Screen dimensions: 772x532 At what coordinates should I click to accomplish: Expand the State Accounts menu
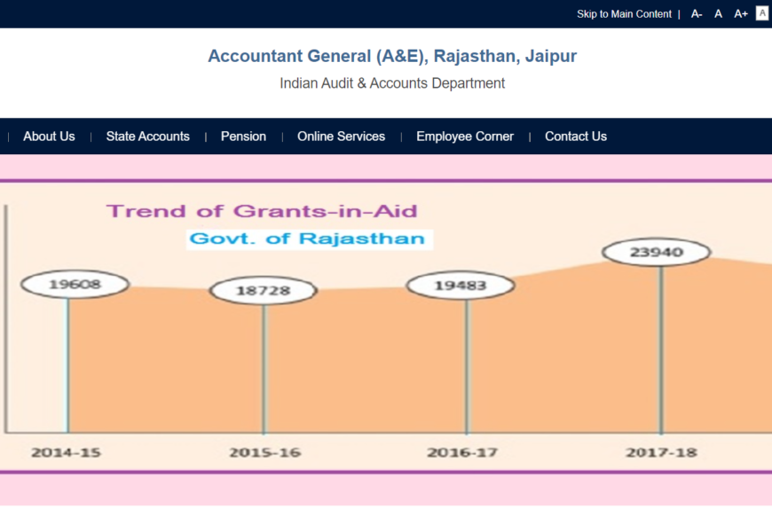point(147,137)
